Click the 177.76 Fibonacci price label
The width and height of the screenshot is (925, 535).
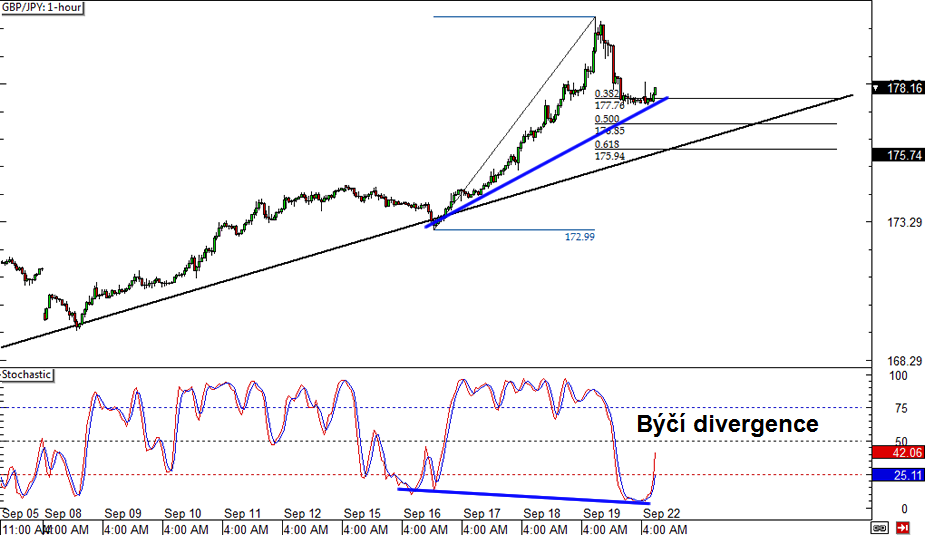[609, 106]
